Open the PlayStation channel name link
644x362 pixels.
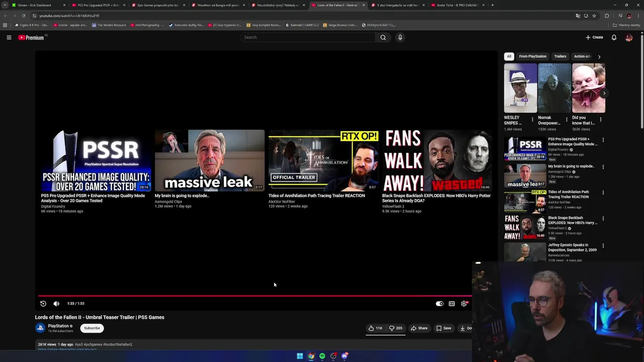pyautogui.click(x=58, y=326)
